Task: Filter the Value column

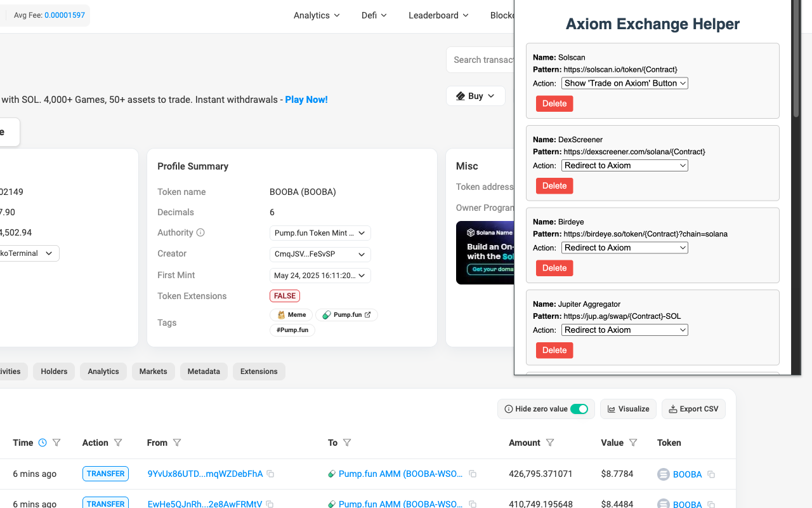Action: (x=633, y=443)
